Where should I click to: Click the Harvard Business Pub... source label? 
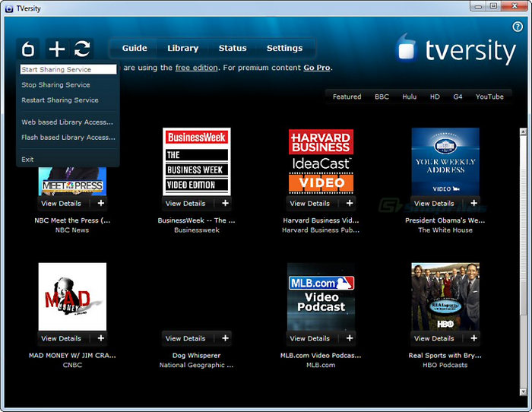coord(321,230)
